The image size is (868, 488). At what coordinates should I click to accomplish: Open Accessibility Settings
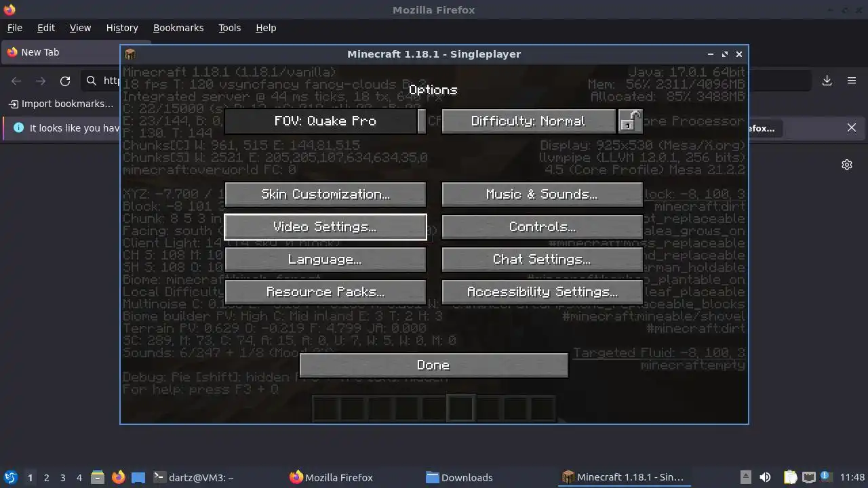click(x=542, y=292)
